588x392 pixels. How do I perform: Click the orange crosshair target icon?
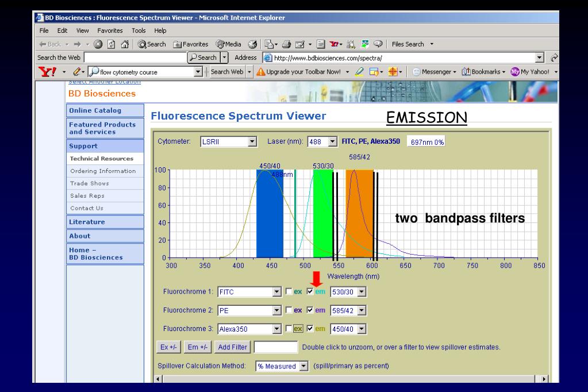tap(393, 72)
